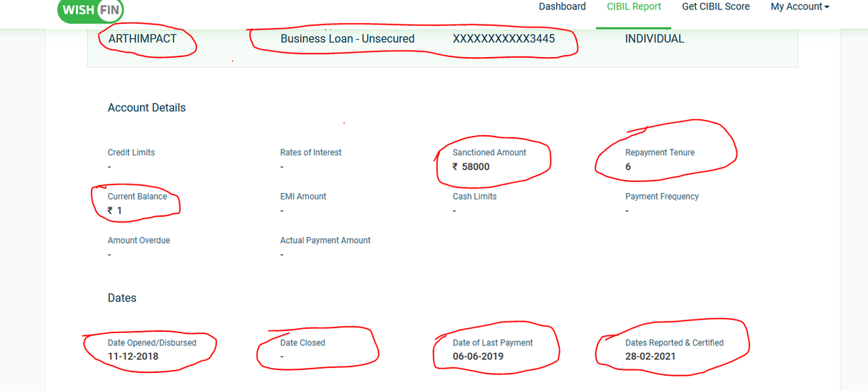Select the ARTHIMPACT lender name

tap(142, 39)
